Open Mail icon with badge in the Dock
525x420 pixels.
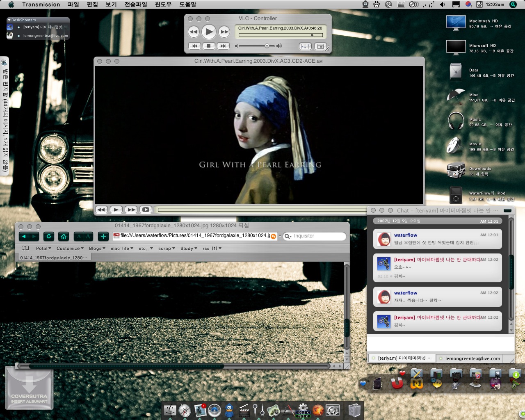(x=200, y=410)
